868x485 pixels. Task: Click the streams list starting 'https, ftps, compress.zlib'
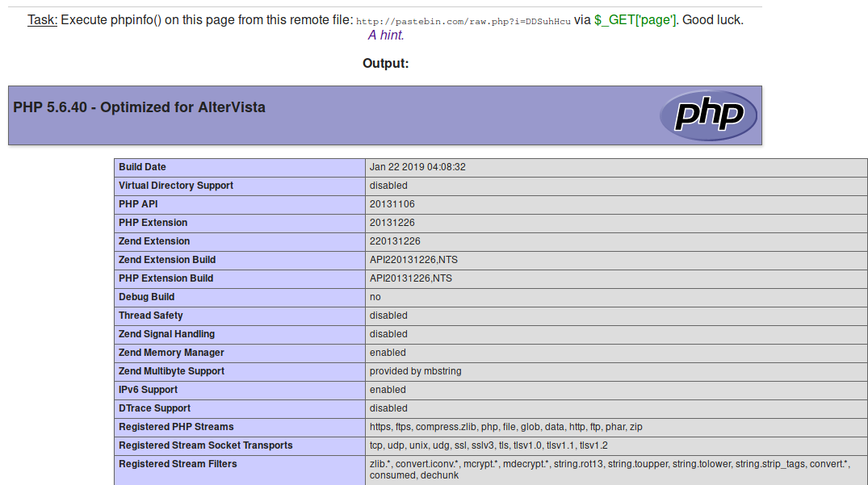(x=506, y=427)
